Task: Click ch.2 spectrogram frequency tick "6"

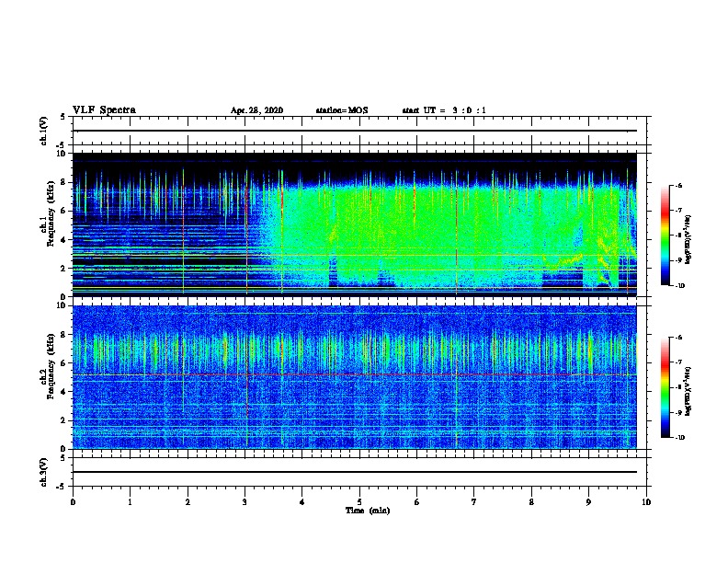Action: [63, 363]
